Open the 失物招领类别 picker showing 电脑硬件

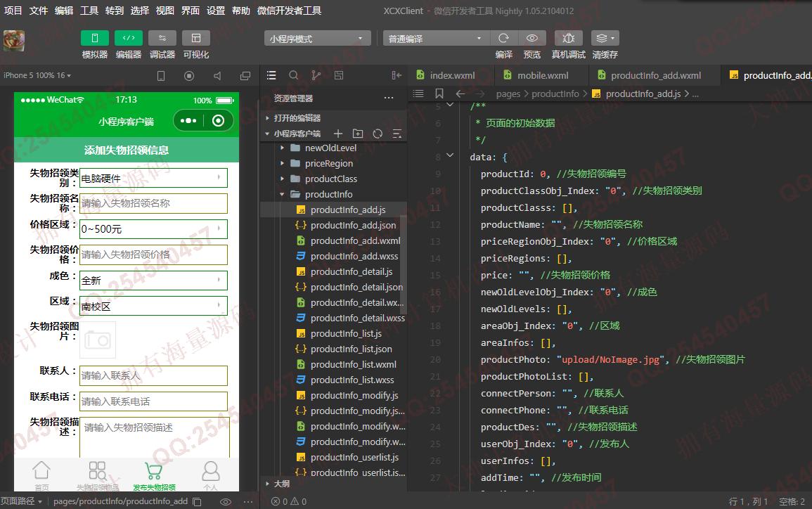click(153, 178)
